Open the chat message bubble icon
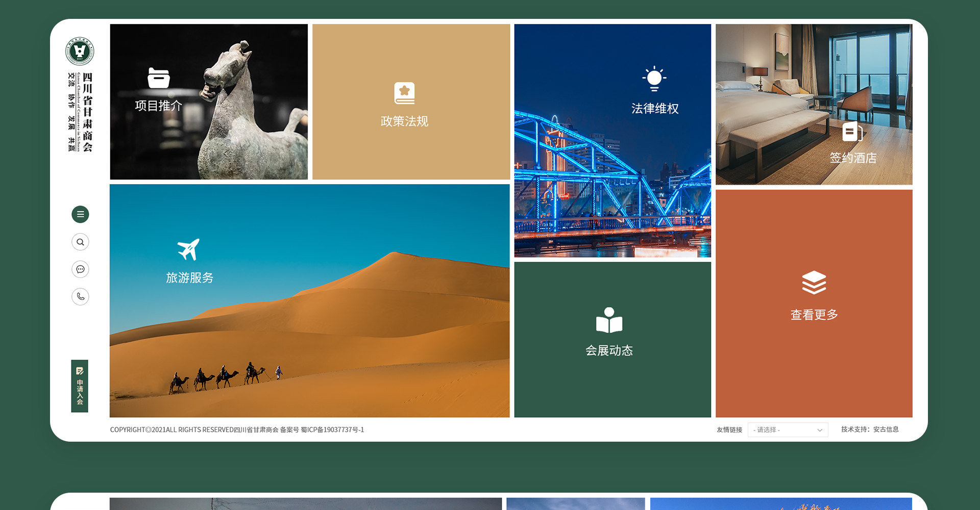Image resolution: width=980 pixels, height=510 pixels. pyautogui.click(x=80, y=269)
